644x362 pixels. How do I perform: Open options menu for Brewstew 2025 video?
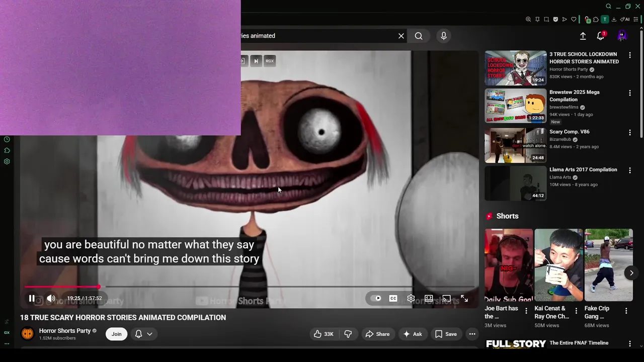tap(629, 93)
